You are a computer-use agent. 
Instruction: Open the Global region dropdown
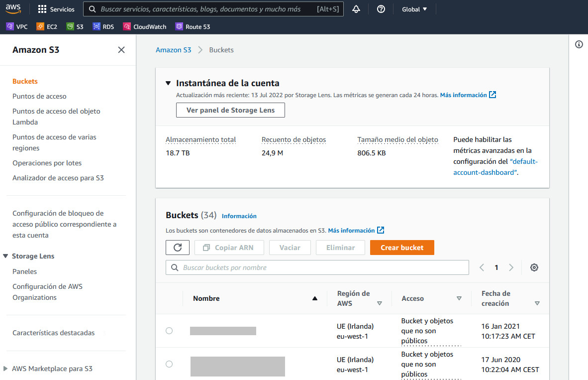tap(414, 9)
